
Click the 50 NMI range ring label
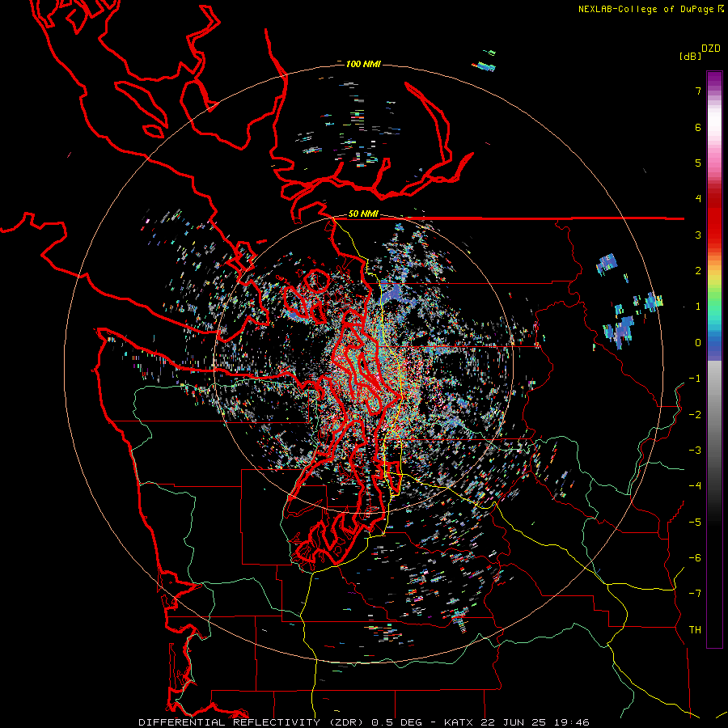[x=363, y=214]
